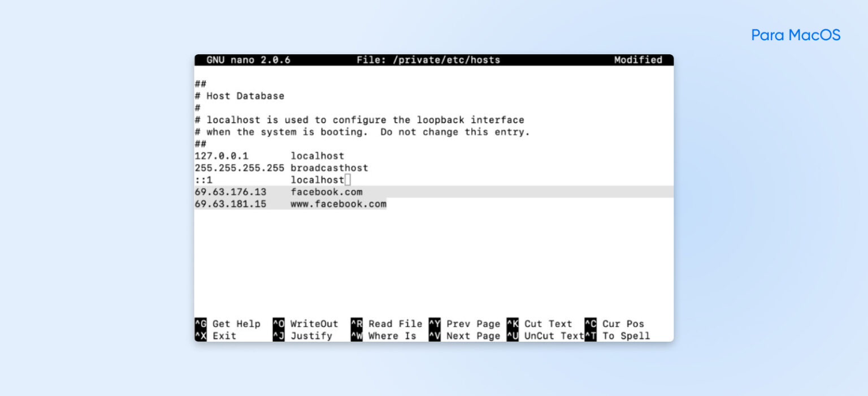868x396 pixels.
Task: Click the WriteOut shortcut label
Action: click(x=313, y=324)
